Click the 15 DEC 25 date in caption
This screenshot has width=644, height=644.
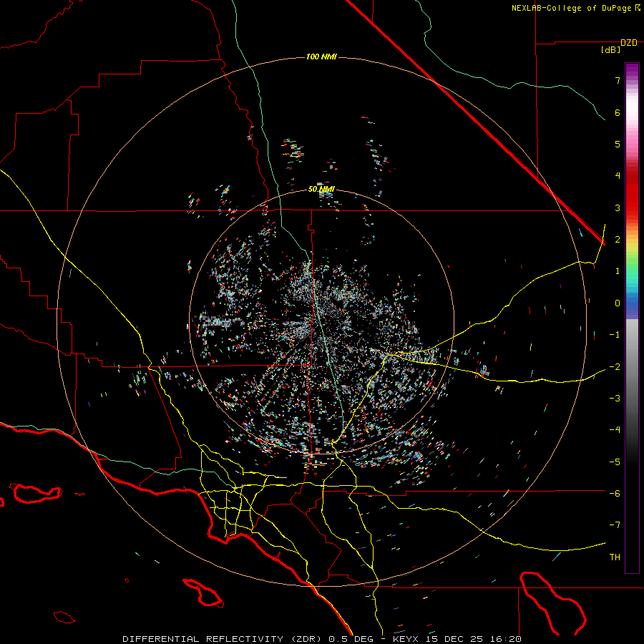click(456, 638)
